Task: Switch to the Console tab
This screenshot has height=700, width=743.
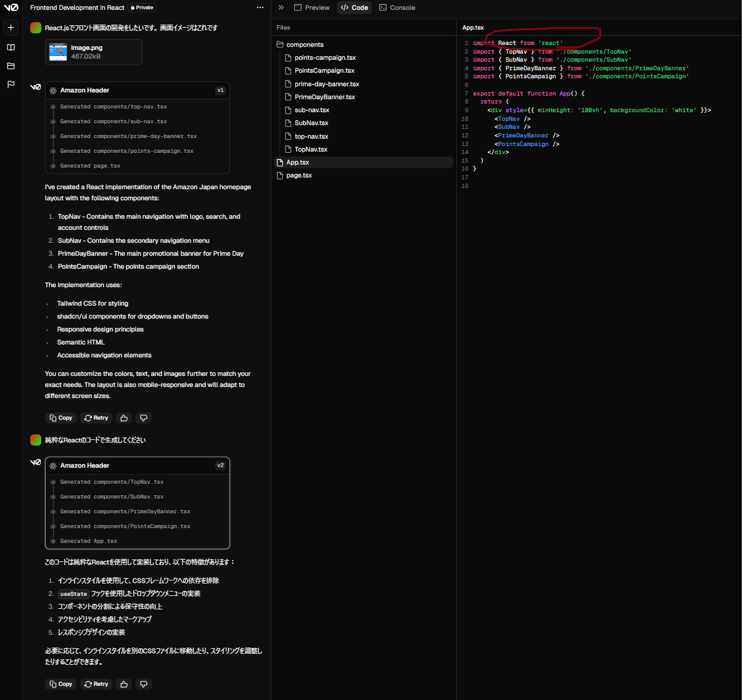Action: coord(397,7)
